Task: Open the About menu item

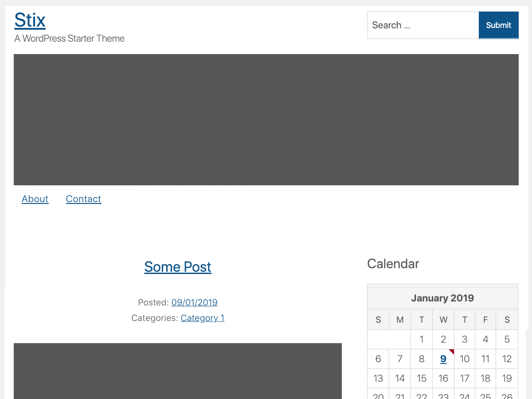Action: pyautogui.click(x=35, y=199)
